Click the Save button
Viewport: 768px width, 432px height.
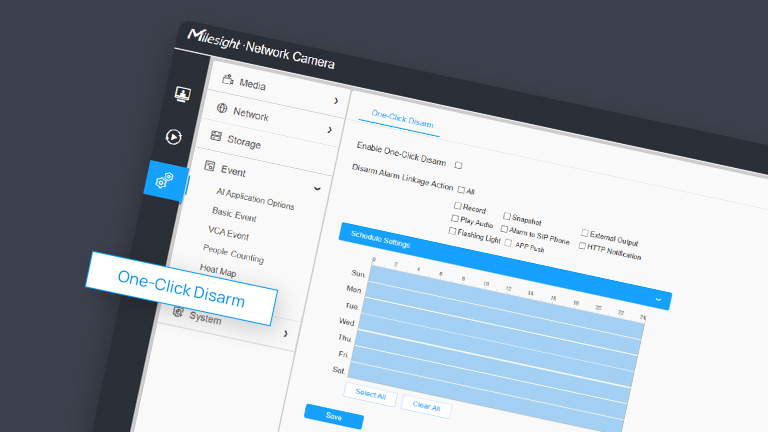pos(333,416)
